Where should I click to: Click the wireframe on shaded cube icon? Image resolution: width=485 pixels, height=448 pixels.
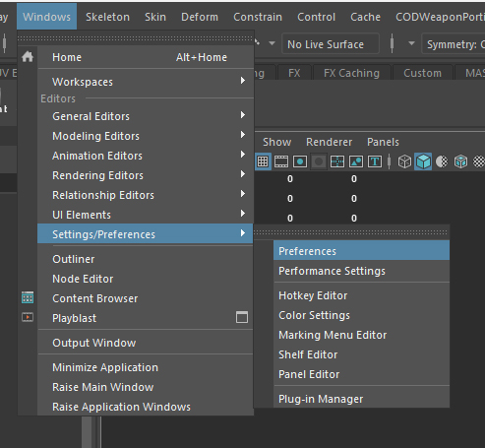click(x=460, y=161)
